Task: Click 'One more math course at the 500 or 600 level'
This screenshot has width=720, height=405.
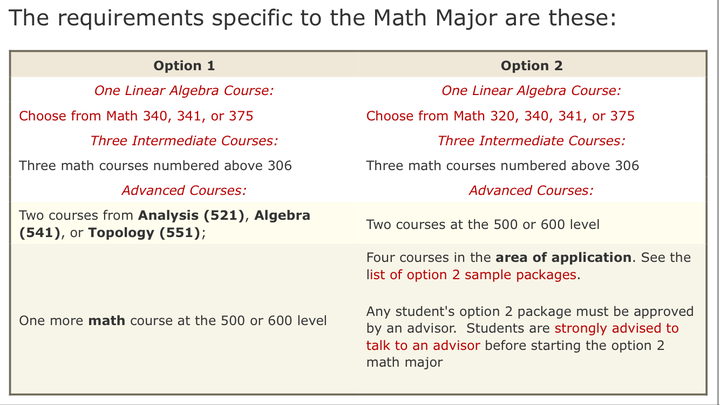Action: (173, 320)
